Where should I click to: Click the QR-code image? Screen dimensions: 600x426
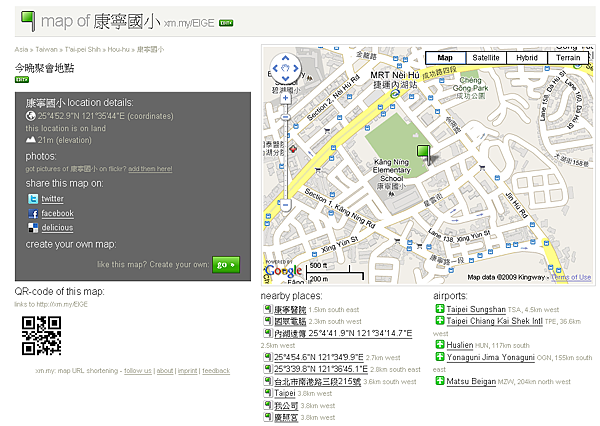point(41,335)
